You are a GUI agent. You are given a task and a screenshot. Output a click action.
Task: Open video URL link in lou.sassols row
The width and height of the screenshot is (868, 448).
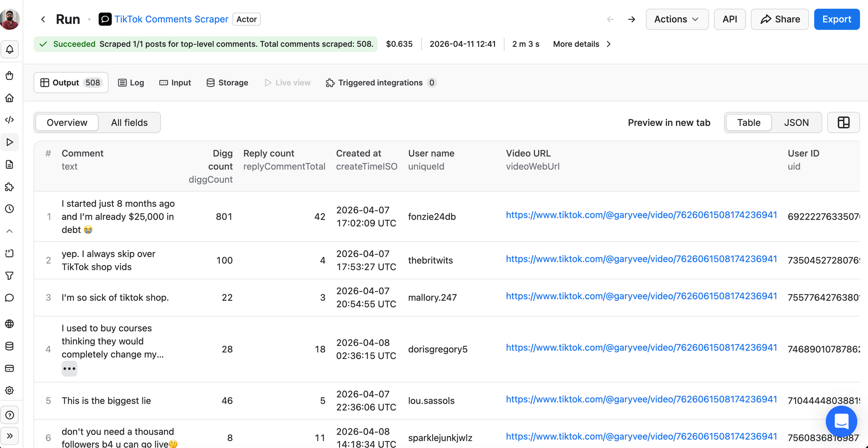[641, 399]
